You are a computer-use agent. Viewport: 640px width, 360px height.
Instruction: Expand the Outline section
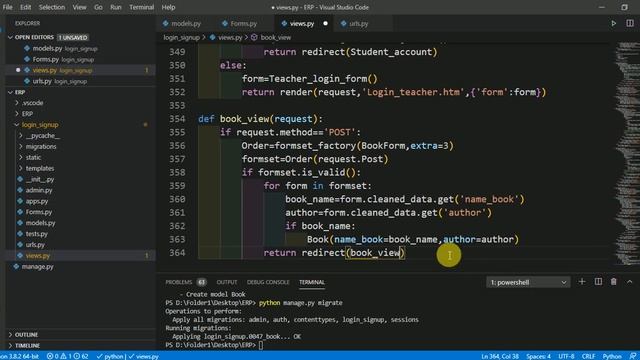[x=26, y=335]
